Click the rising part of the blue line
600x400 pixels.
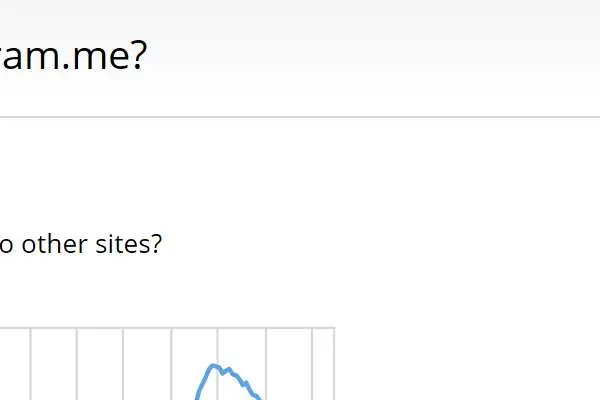click(x=203, y=382)
